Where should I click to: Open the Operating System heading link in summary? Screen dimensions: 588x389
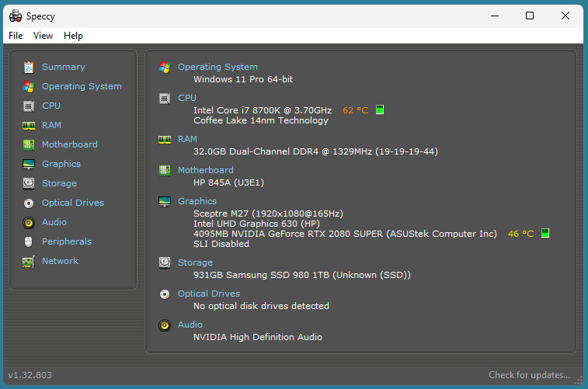(217, 67)
